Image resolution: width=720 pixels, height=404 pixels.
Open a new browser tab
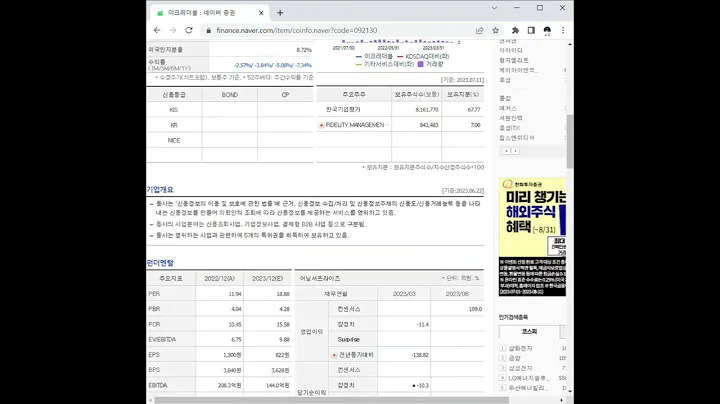pyautogui.click(x=280, y=13)
